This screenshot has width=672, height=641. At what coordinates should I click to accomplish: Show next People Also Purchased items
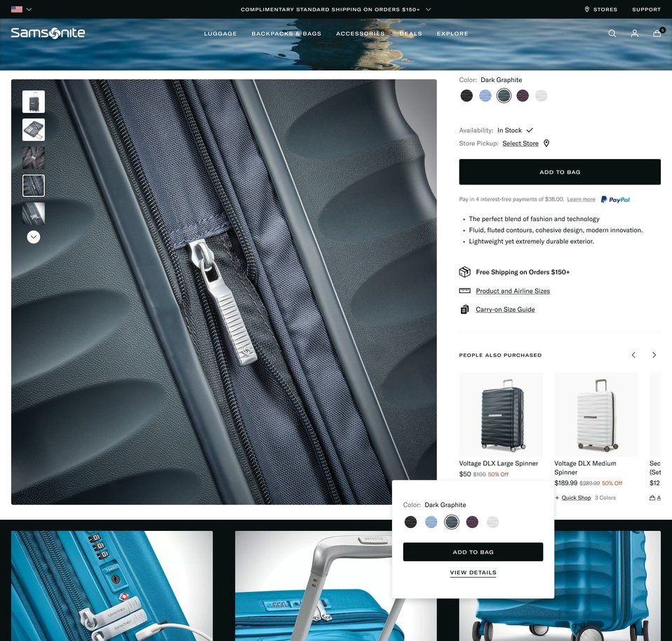pyautogui.click(x=654, y=355)
